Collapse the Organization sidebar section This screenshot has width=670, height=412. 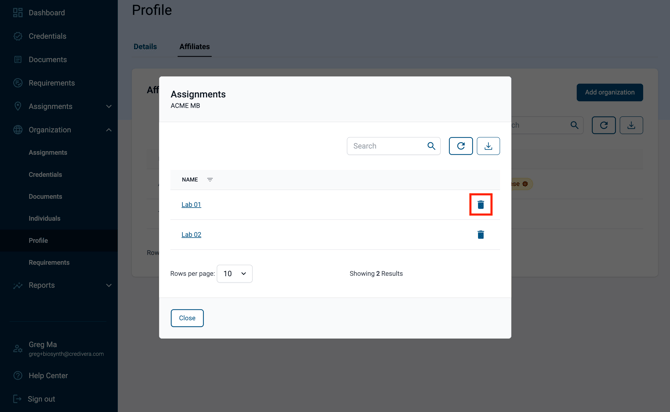(109, 130)
